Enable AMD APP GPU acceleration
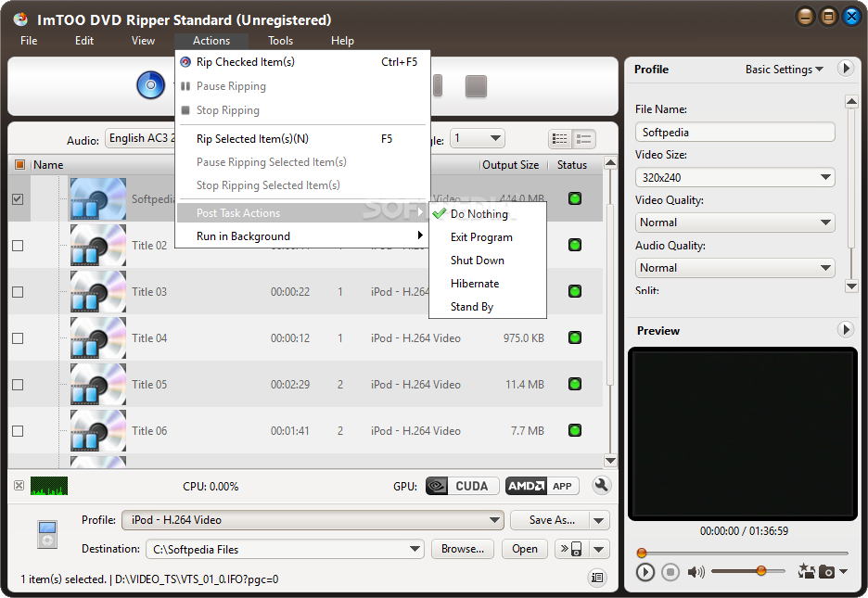Screen dimensions: 868x598 [x=542, y=486]
